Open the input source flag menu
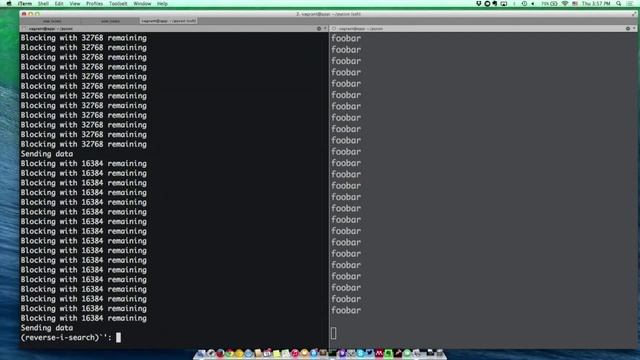Image resolution: width=640 pixels, height=360 pixels. coord(575,4)
